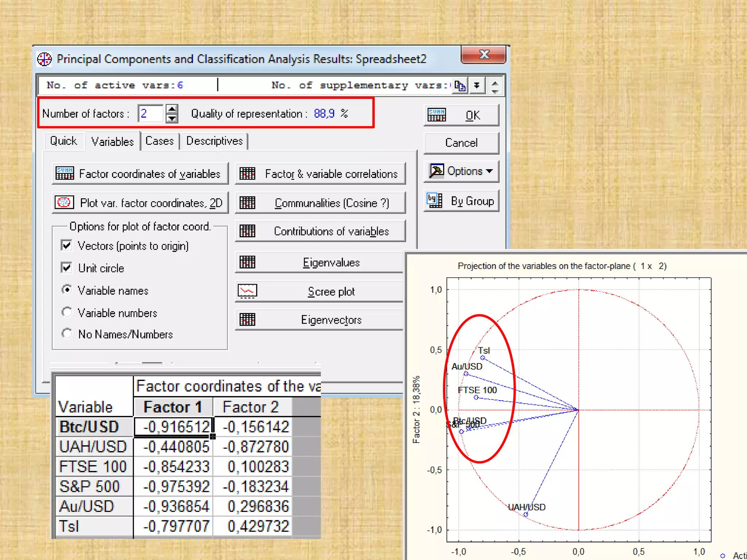747x560 pixels.
Task: Collapse summary box with double-arrow button
Action: (477, 86)
